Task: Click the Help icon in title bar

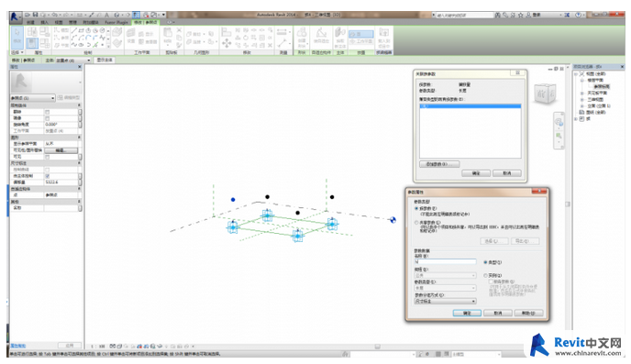Action: point(579,15)
